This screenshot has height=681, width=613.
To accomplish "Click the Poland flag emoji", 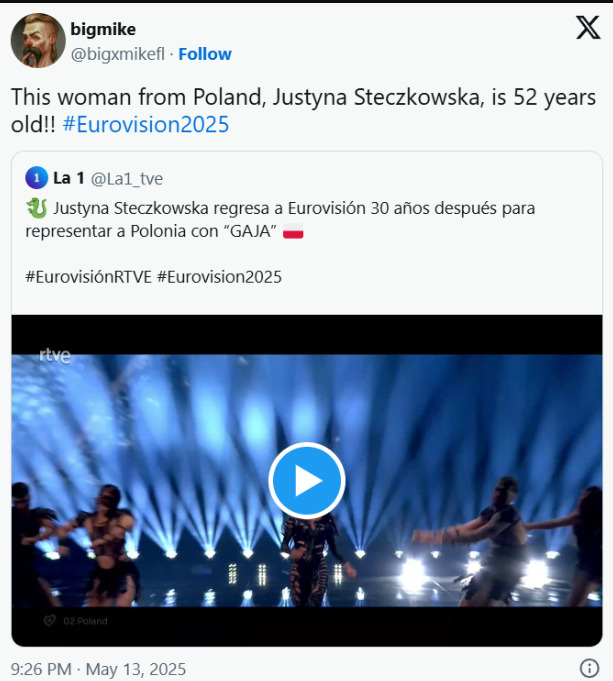I will pos(293,232).
